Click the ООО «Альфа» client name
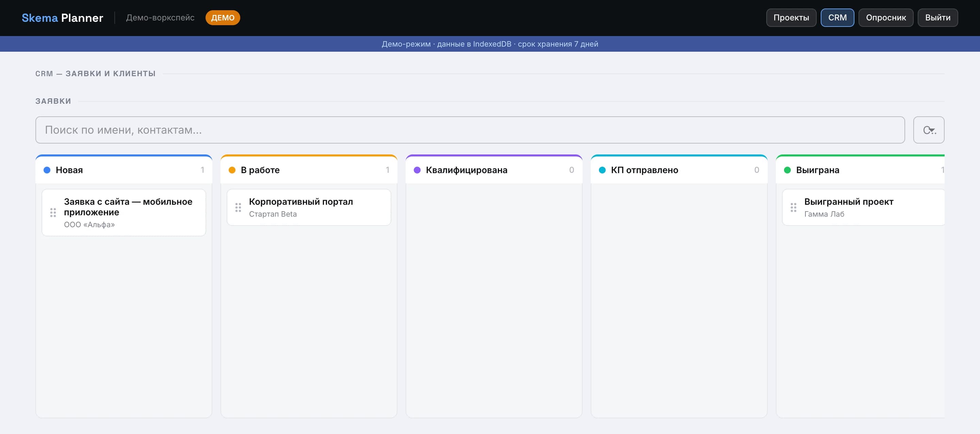This screenshot has height=434, width=980. pos(89,225)
